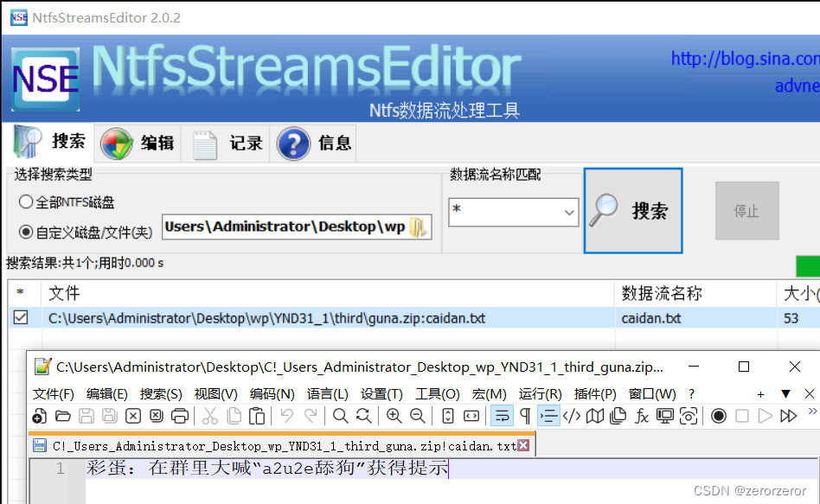Switch to the 搜索 tab
The height and width of the screenshot is (504, 820).
49,142
